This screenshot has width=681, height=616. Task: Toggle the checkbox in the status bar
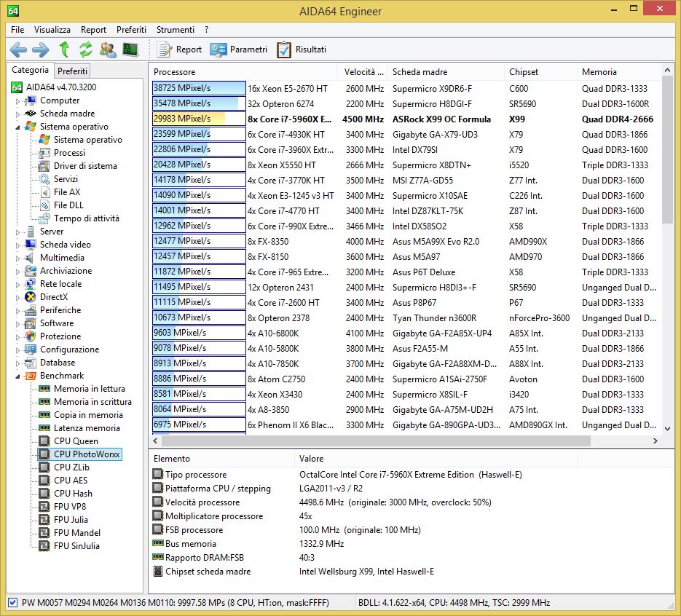coord(12,603)
